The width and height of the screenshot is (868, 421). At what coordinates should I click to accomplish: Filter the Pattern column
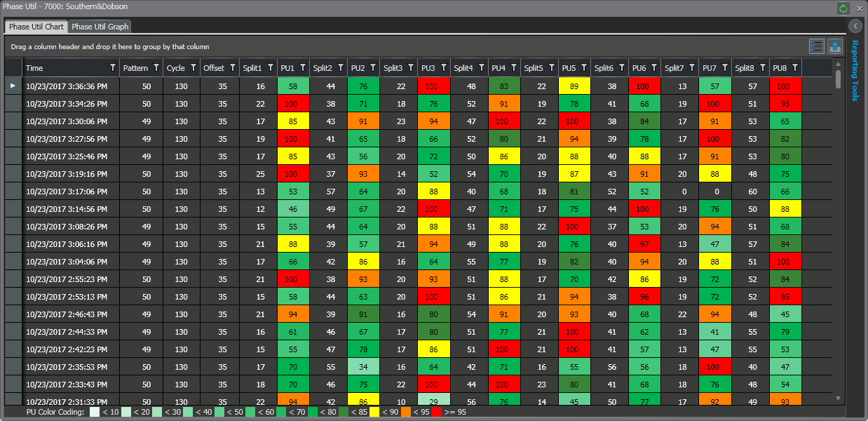tap(156, 68)
